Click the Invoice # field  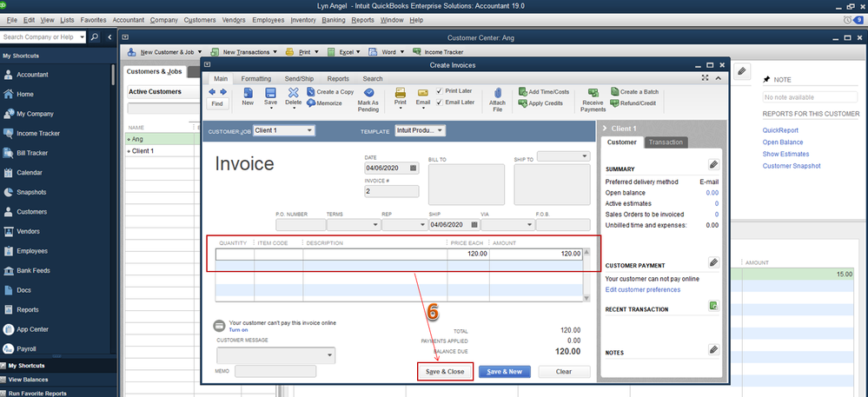pos(391,192)
